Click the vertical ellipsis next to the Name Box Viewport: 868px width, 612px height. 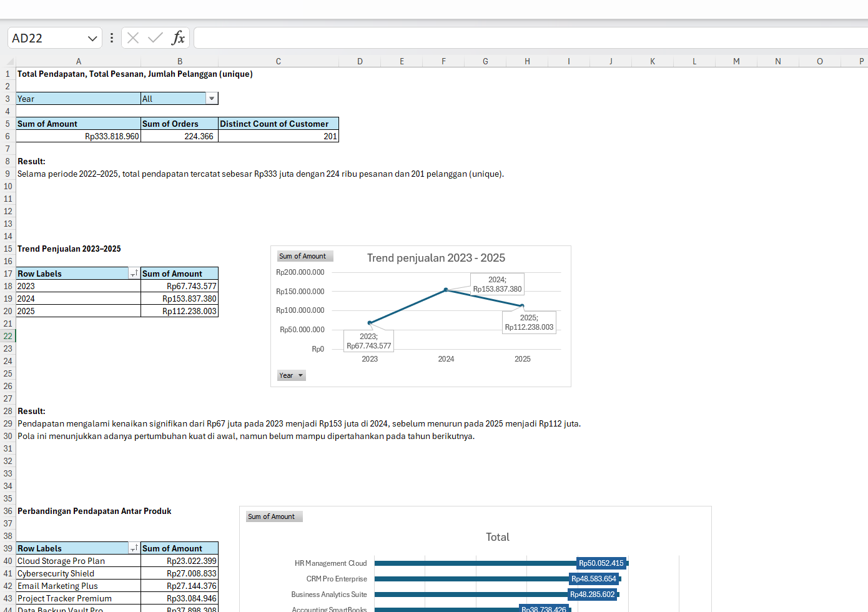click(x=111, y=37)
